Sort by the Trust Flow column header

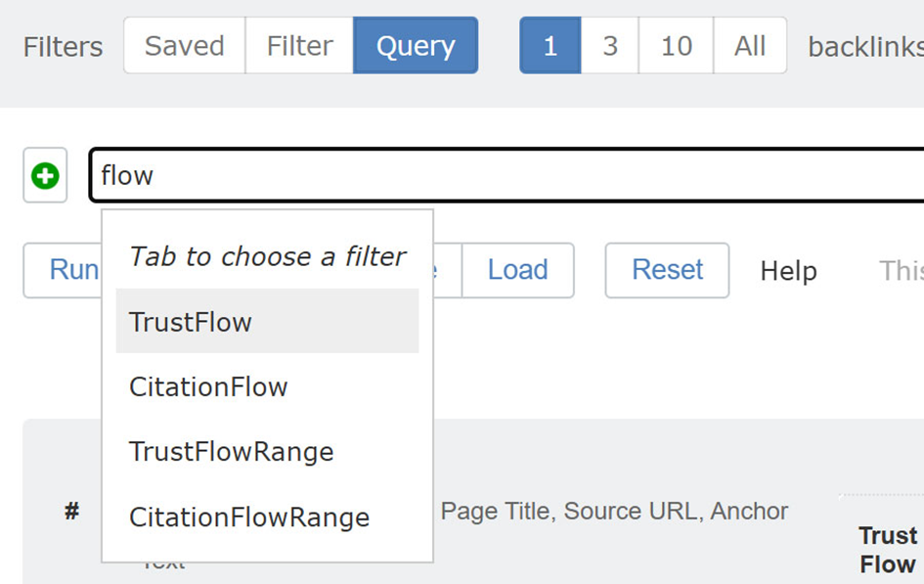point(887,550)
